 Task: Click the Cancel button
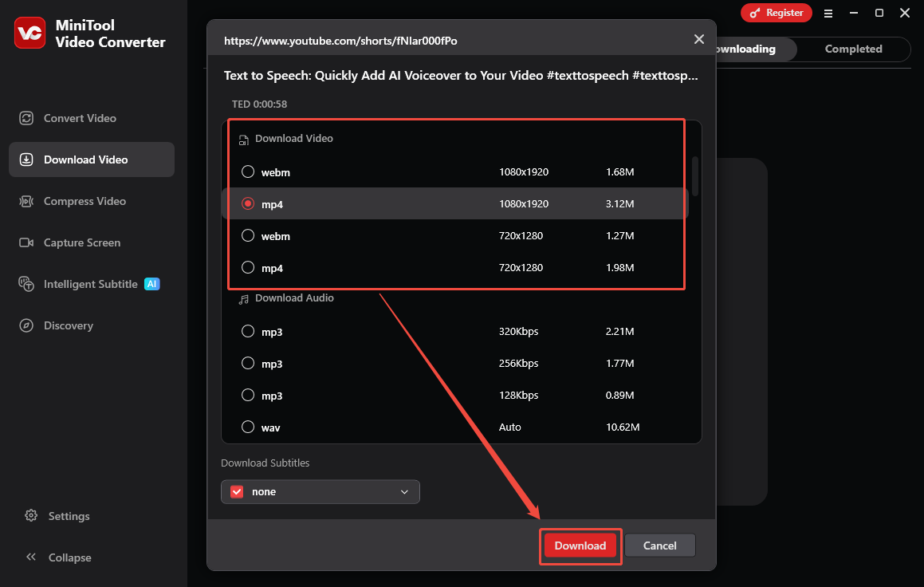(659, 546)
